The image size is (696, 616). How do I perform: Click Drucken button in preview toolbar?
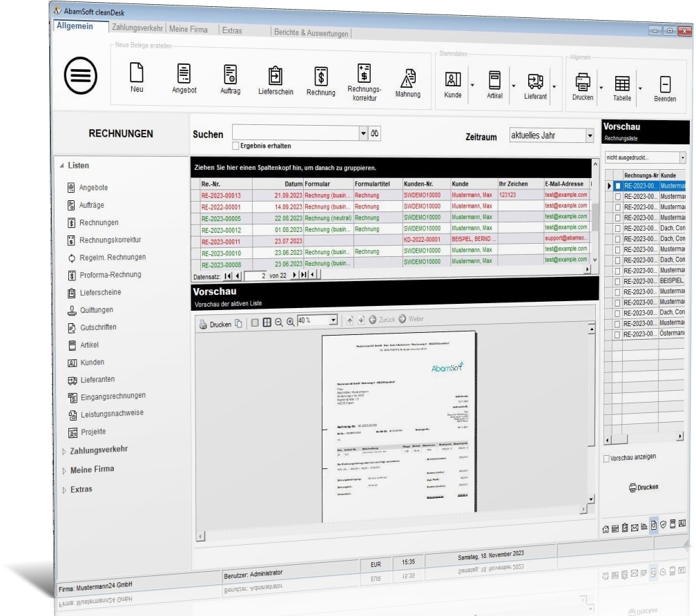click(215, 325)
